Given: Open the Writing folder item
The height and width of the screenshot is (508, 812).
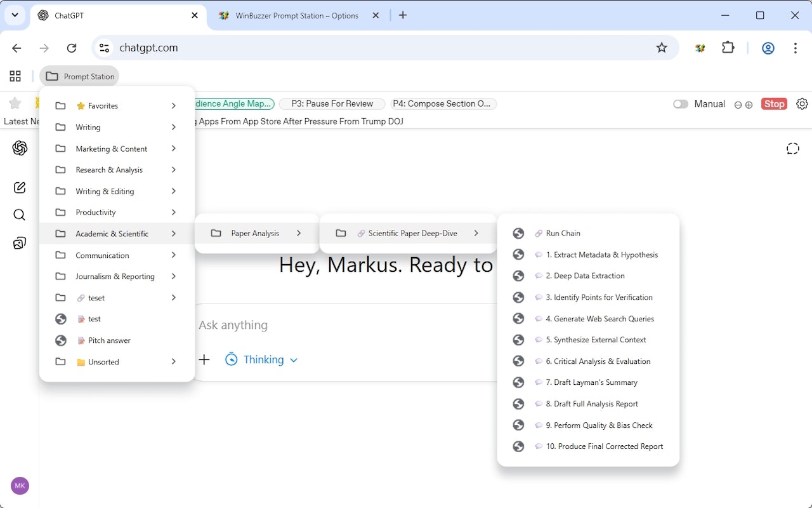Looking at the screenshot, I should click(117, 127).
